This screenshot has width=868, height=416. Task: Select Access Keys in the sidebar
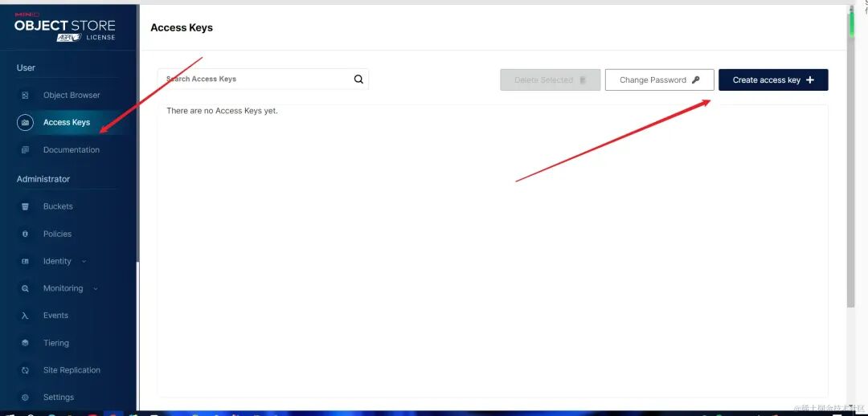[x=67, y=122]
